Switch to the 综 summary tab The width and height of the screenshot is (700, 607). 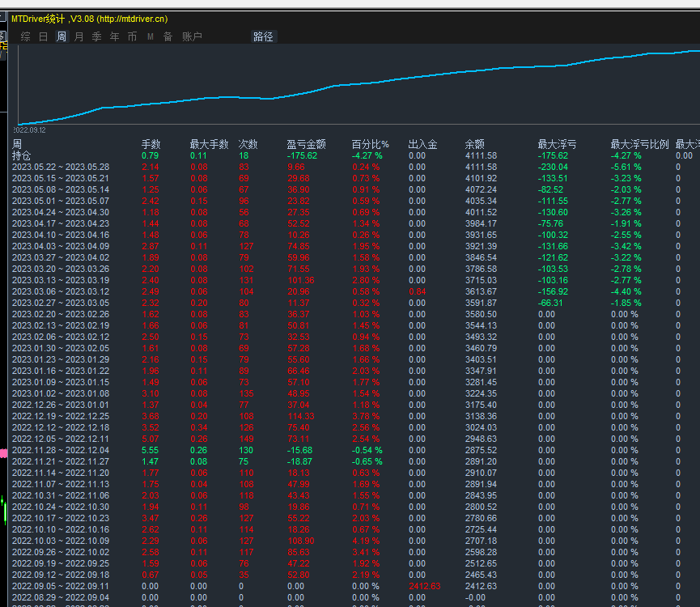(26, 36)
